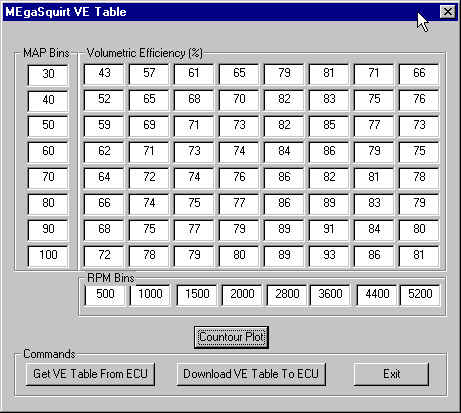Screen dimensions: 461x413
Task: Select the MAP bin field showing 30
Action: coord(48,75)
